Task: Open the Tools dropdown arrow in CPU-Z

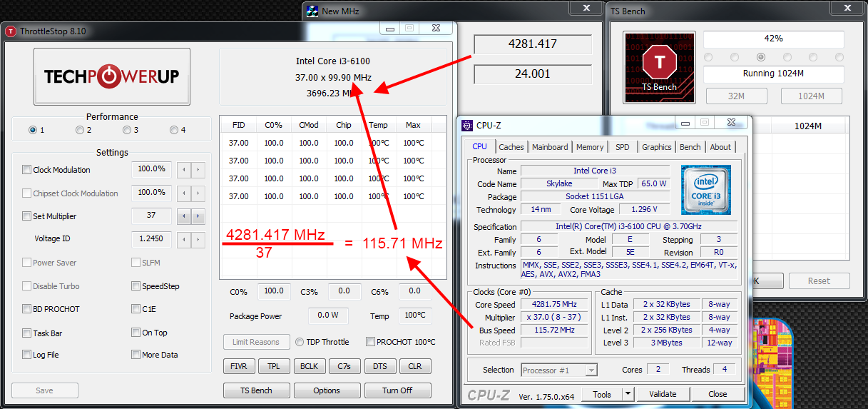Action: pos(628,394)
